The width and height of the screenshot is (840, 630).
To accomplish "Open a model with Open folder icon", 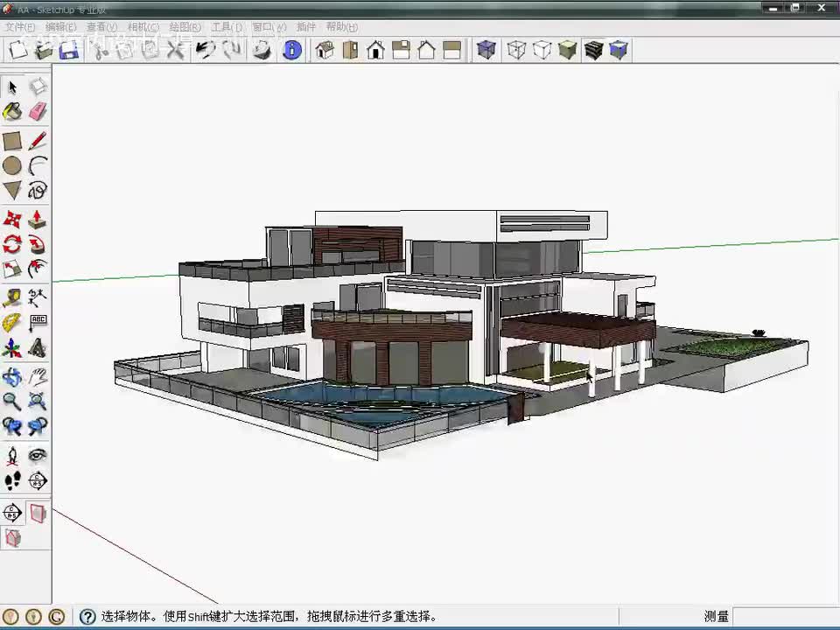I will coord(44,51).
